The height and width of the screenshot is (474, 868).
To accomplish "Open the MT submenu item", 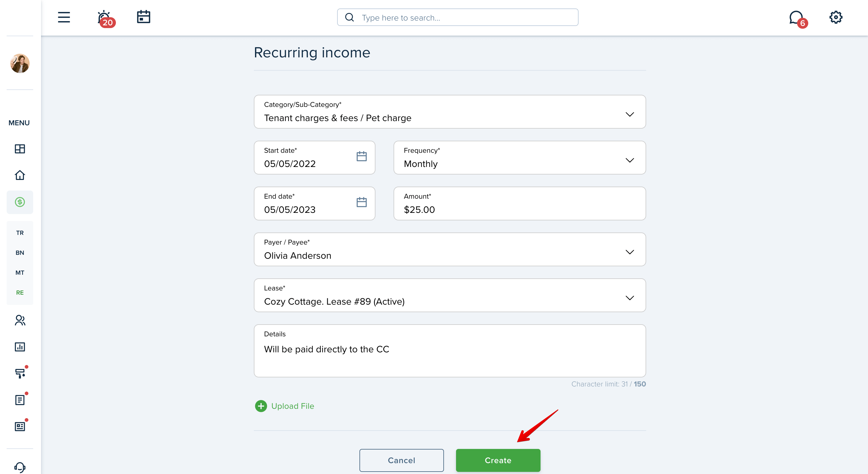I will point(20,273).
